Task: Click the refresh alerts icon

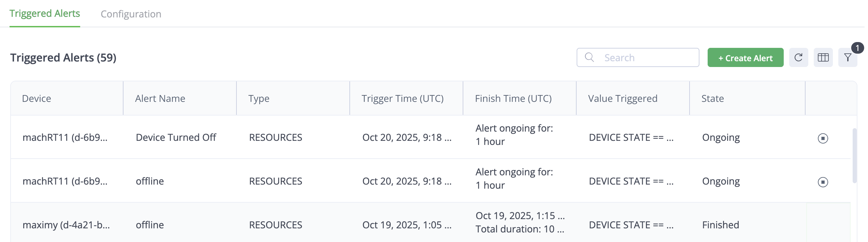Action: click(798, 57)
